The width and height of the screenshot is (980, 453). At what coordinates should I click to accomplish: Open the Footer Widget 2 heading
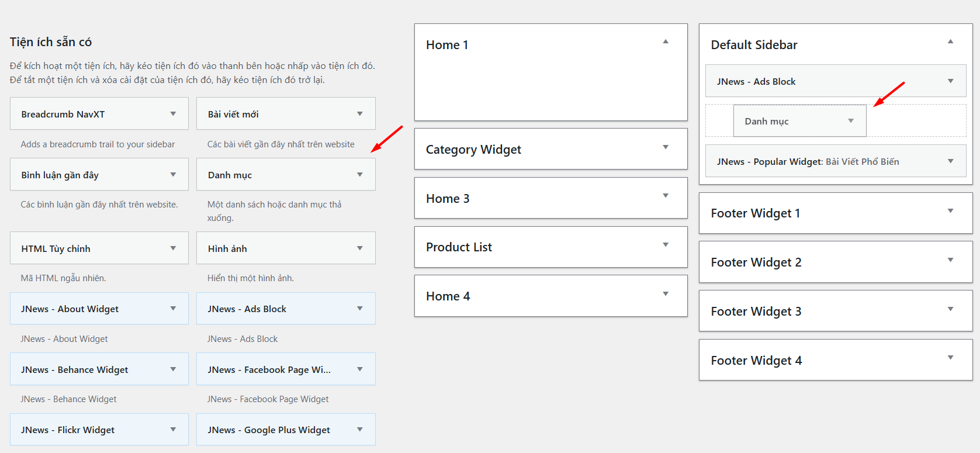tap(756, 262)
